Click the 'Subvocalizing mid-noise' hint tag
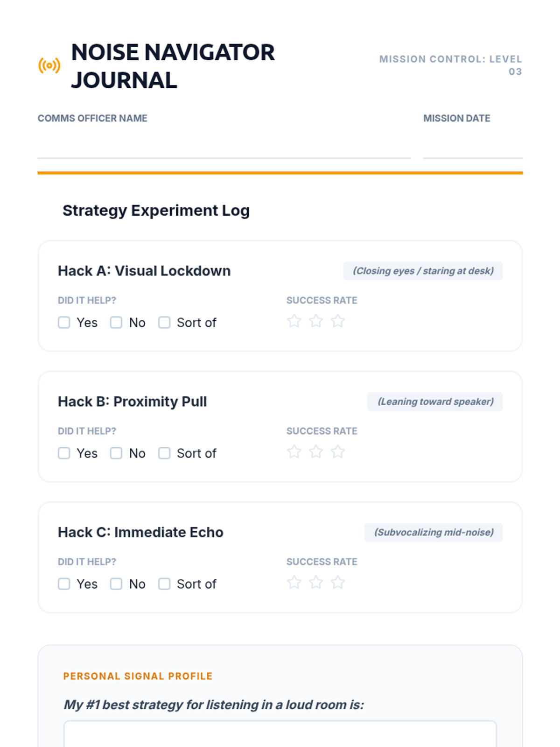The height and width of the screenshot is (747, 560). coord(434,533)
